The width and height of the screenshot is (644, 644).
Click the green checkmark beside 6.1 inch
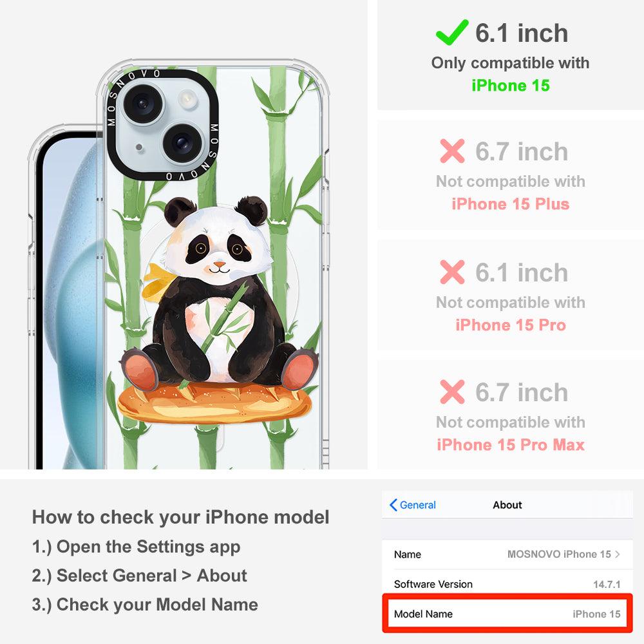pos(452,32)
